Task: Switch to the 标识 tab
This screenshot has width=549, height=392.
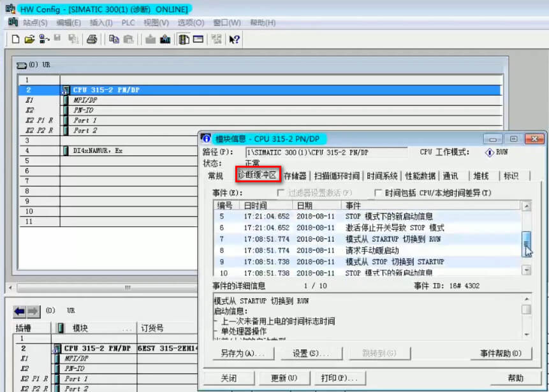Action: (511, 176)
